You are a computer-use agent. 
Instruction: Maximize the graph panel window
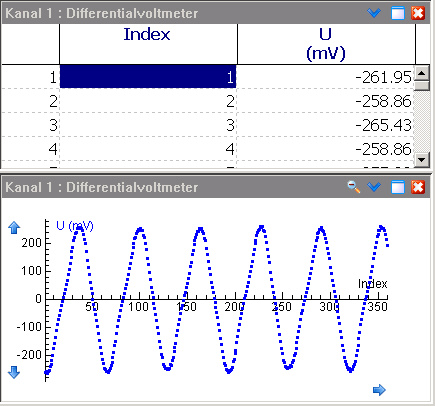398,187
